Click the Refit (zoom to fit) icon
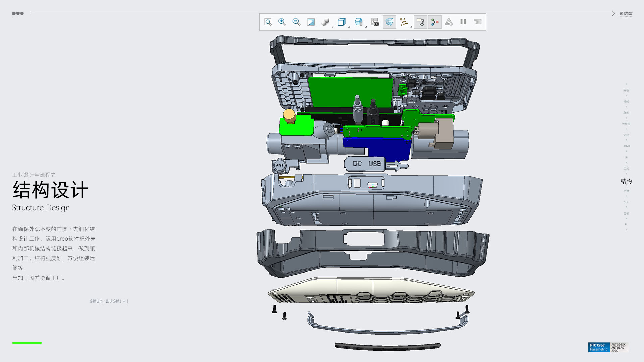Viewport: 644px width, 362px height. pyautogui.click(x=268, y=22)
